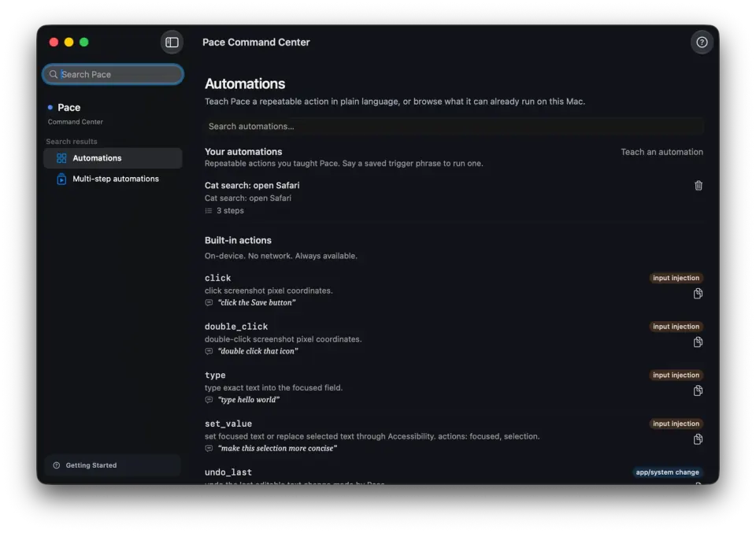
Task: Click the speech bubble icon by "make this selection more concise"
Action: click(209, 449)
